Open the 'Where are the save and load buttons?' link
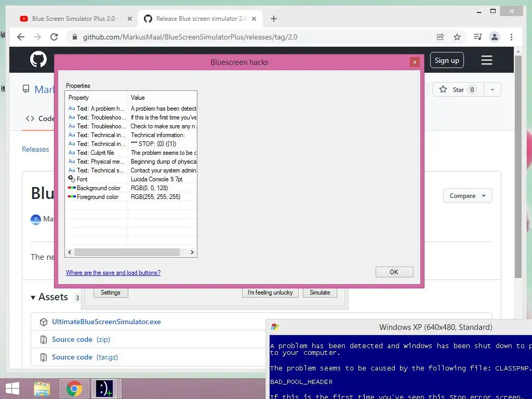The height and width of the screenshot is (399, 532). click(x=113, y=273)
